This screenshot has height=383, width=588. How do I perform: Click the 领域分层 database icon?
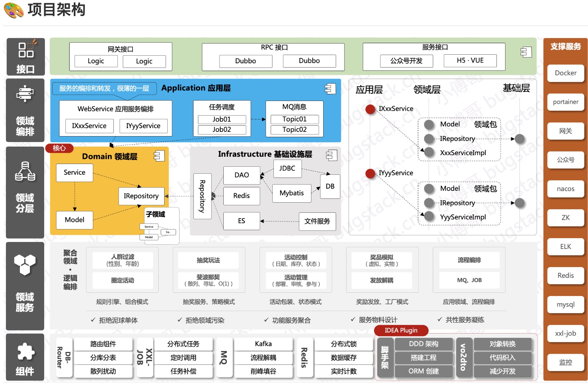coord(25,171)
